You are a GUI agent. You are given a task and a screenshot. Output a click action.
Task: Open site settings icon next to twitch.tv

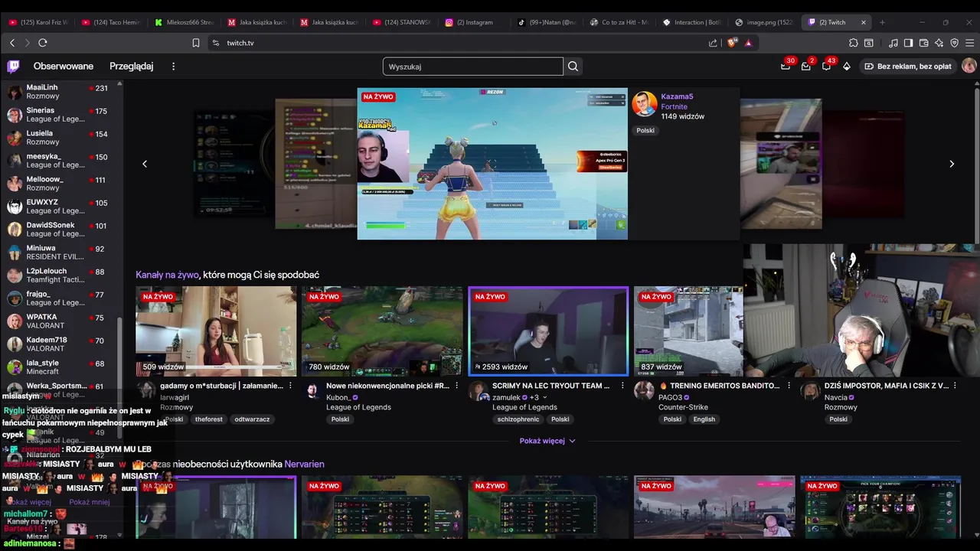pos(216,43)
